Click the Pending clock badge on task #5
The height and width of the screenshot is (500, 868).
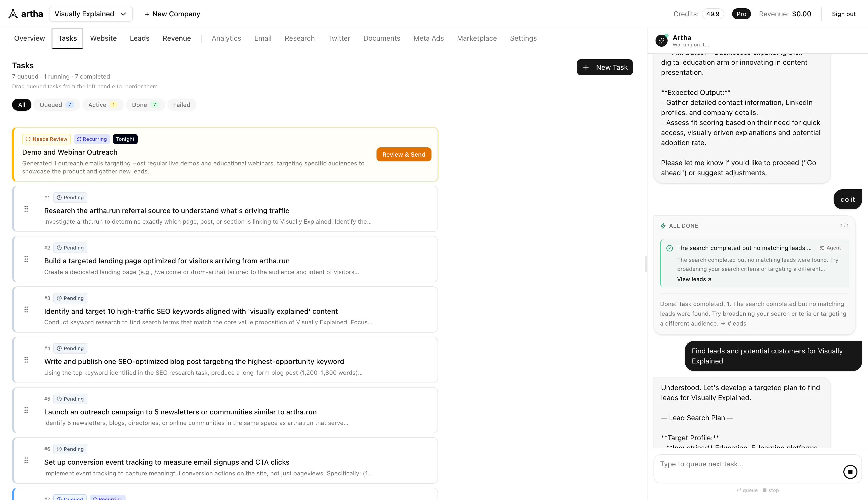[70, 399]
